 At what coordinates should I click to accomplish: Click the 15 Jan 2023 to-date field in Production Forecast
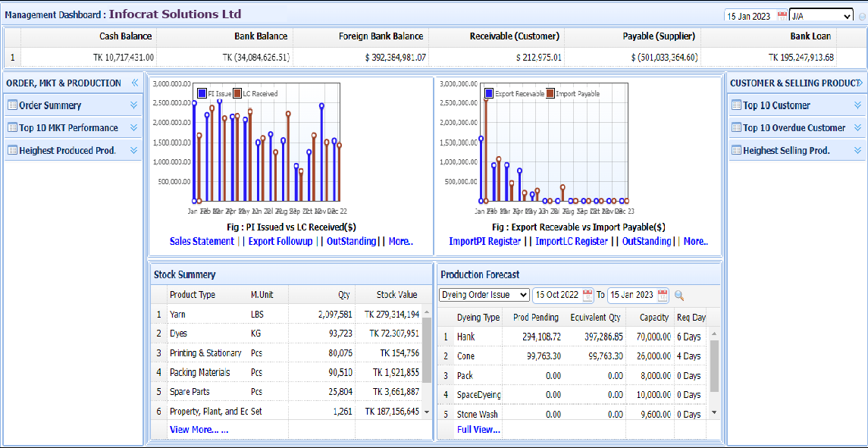(632, 295)
